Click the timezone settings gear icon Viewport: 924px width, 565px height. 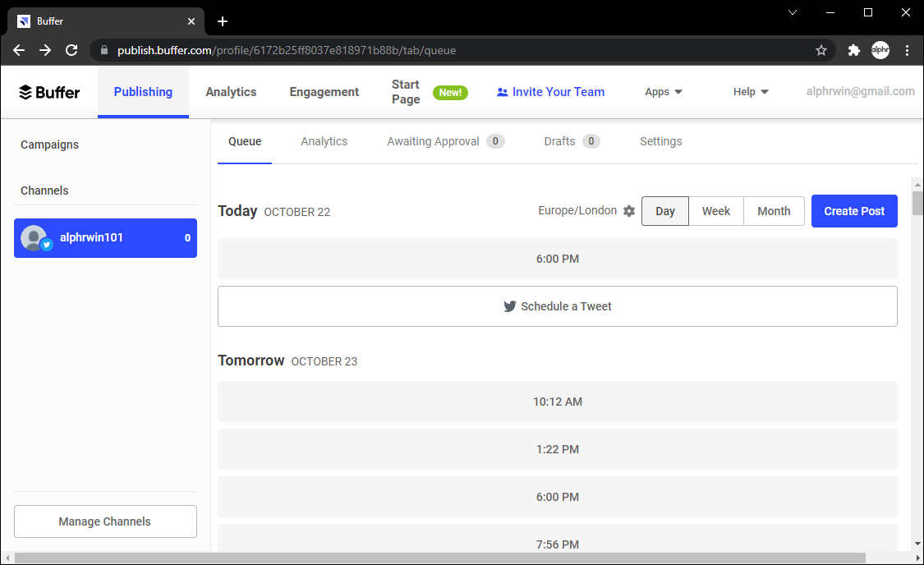(x=629, y=211)
